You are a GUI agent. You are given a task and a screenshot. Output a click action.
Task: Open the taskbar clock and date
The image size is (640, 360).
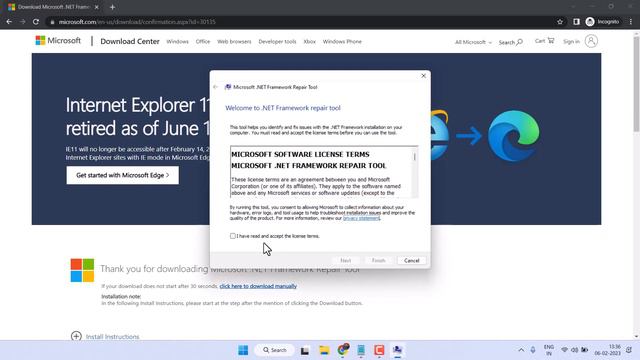(x=608, y=350)
